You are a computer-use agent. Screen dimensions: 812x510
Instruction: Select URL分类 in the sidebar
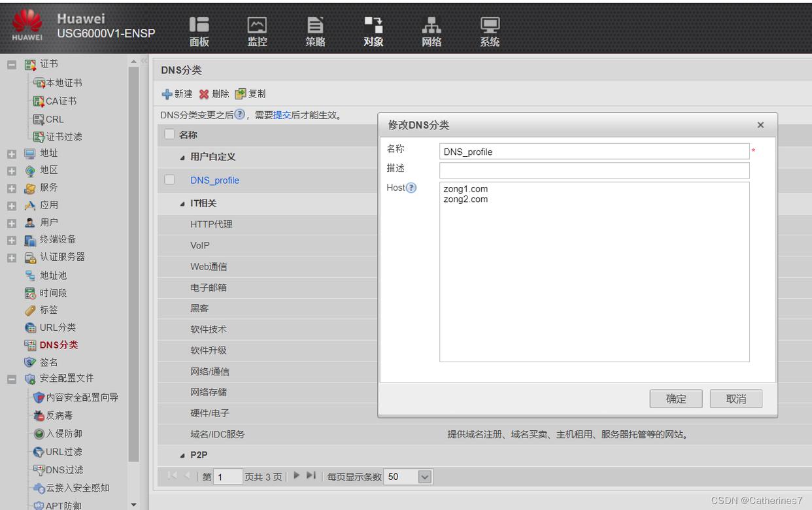57,328
